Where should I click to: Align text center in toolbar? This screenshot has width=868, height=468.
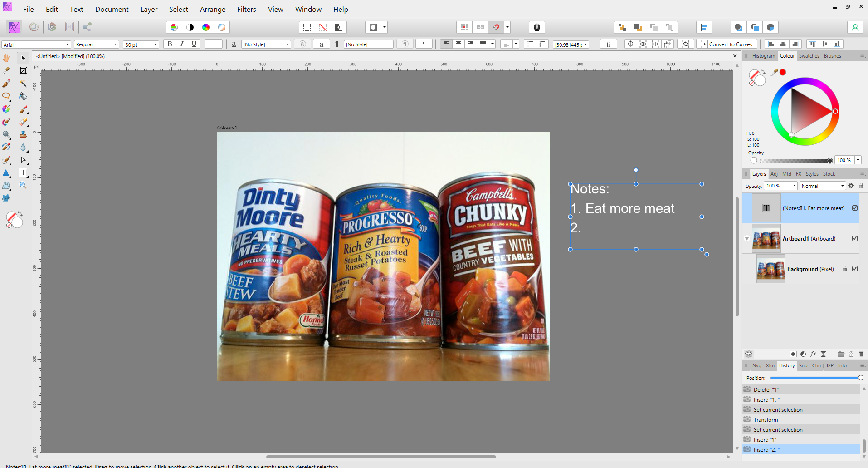click(458, 44)
